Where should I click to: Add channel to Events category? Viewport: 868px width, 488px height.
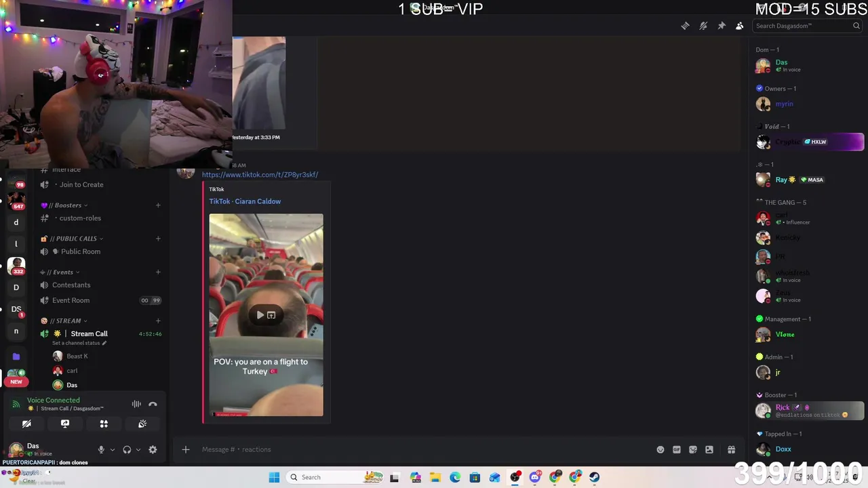pos(158,272)
